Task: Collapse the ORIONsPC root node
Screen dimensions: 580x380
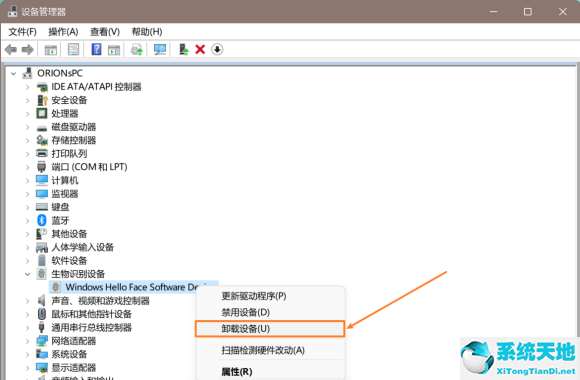Action: point(14,74)
